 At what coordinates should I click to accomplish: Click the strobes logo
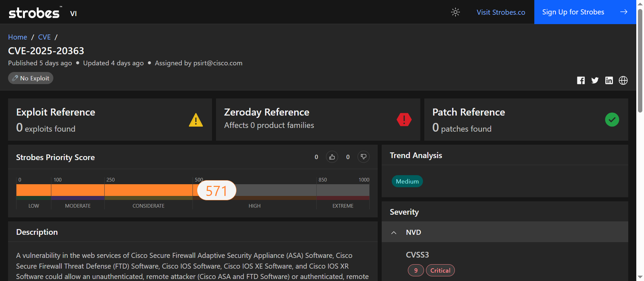point(34,13)
